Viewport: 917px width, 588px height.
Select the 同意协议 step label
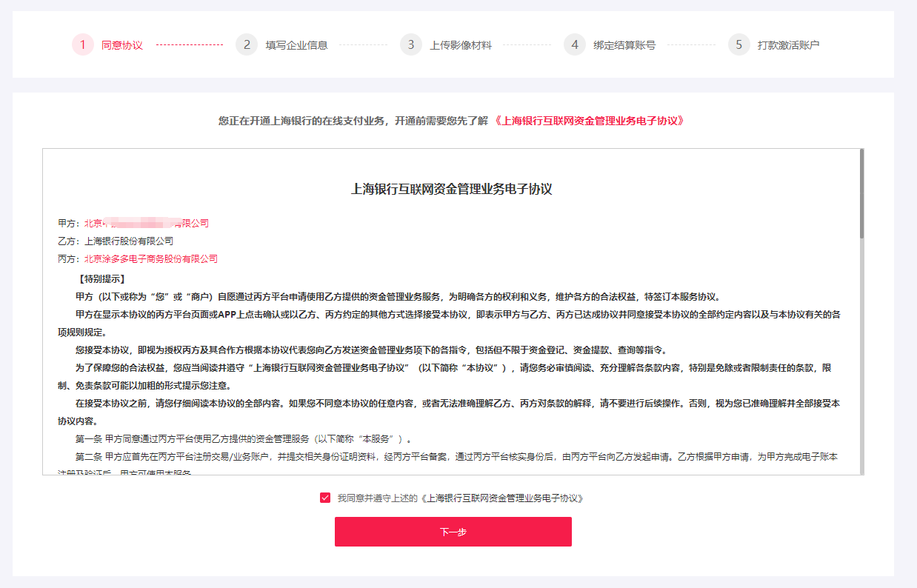tap(122, 45)
